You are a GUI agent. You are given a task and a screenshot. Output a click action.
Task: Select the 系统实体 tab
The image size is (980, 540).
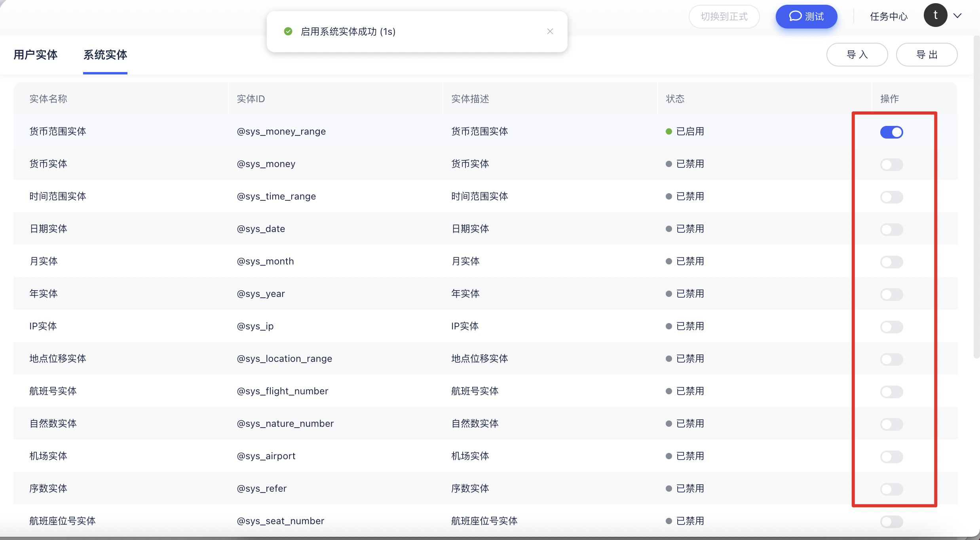coord(105,55)
